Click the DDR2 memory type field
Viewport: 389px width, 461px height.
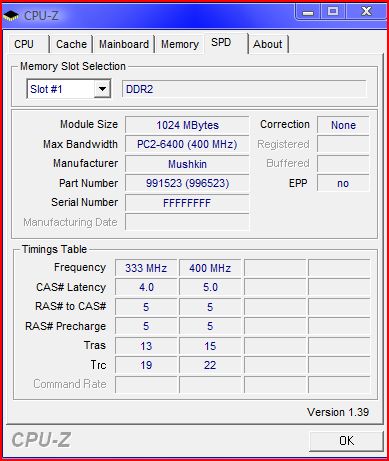(x=244, y=89)
